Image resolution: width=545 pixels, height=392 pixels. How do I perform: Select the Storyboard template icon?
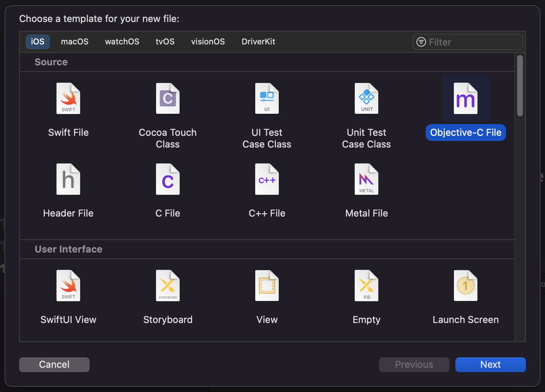(x=168, y=286)
